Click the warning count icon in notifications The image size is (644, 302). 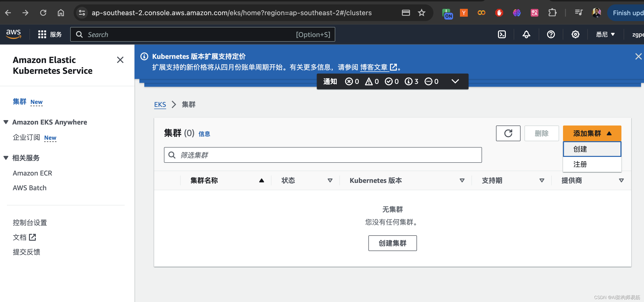372,81
